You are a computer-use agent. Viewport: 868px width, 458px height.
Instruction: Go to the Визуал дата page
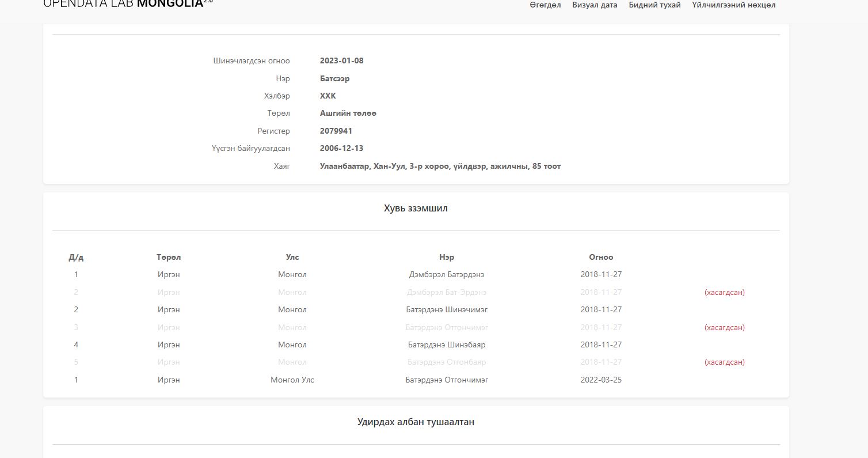tap(595, 5)
